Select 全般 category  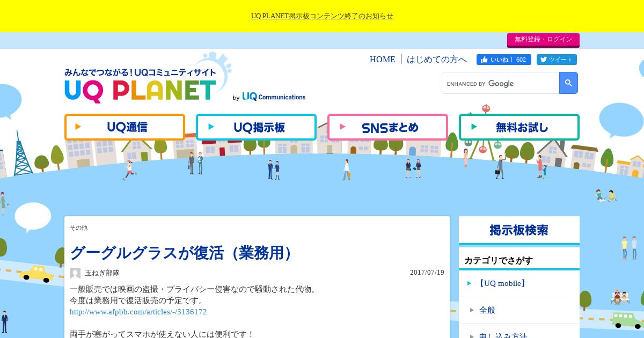click(x=519, y=310)
